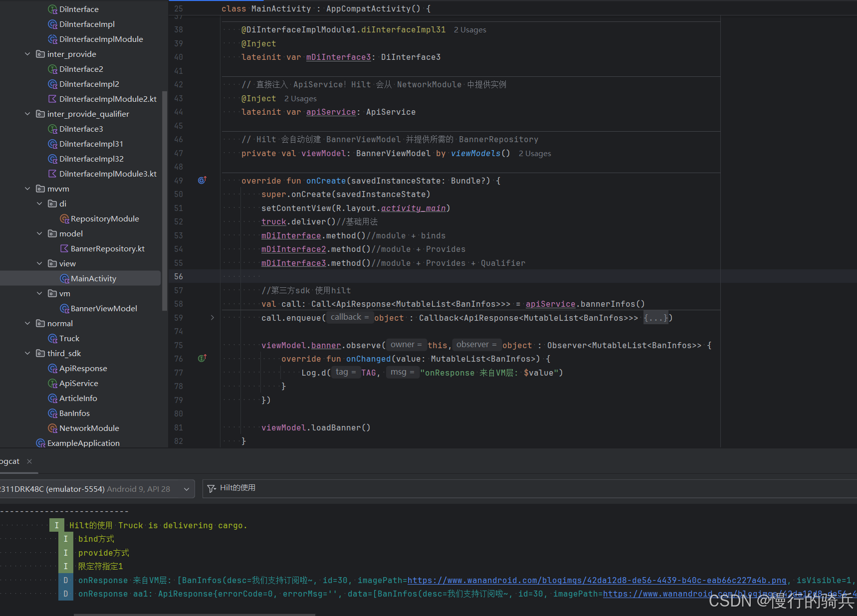Image resolution: width=857 pixels, height=616 pixels.
Task: Collapse the normal folder chevron
Action: pos(27,323)
